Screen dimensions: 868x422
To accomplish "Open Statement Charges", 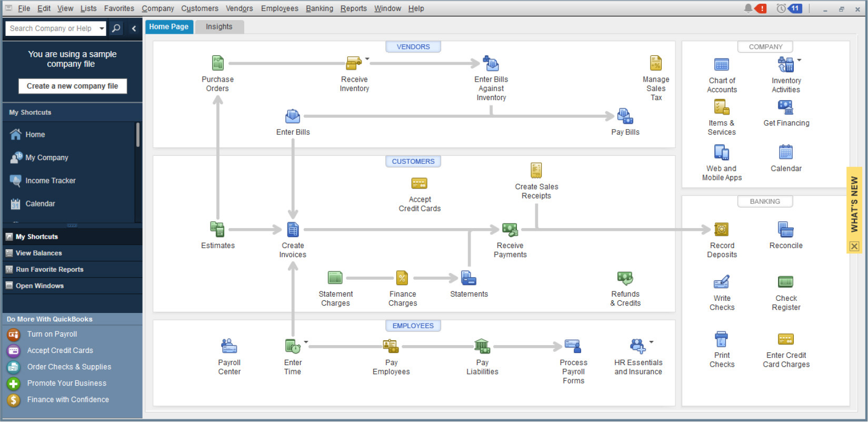I will tap(335, 278).
